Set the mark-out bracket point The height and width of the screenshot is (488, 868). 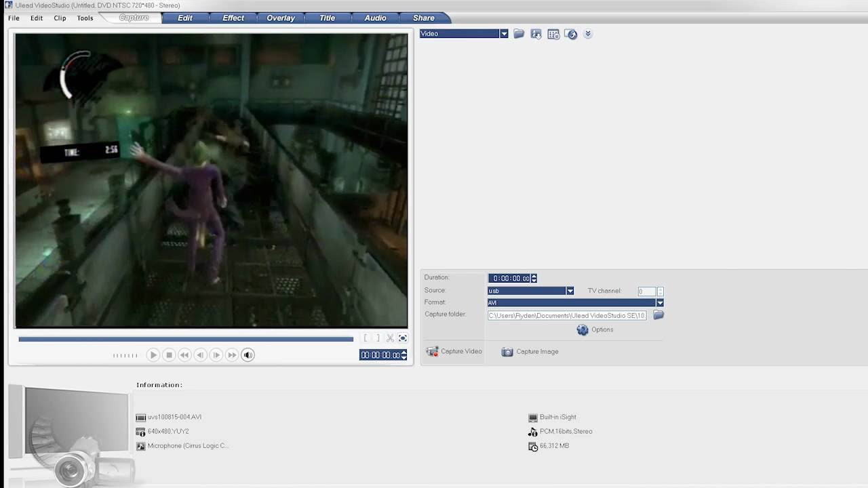[378, 338]
